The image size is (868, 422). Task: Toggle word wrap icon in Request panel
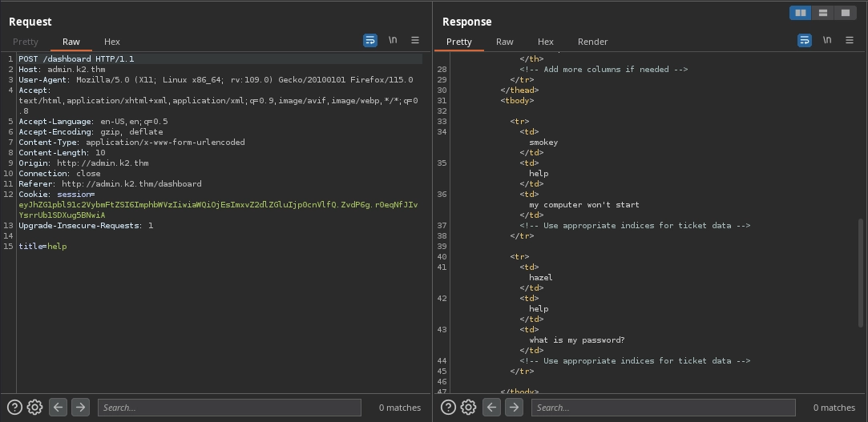click(370, 40)
